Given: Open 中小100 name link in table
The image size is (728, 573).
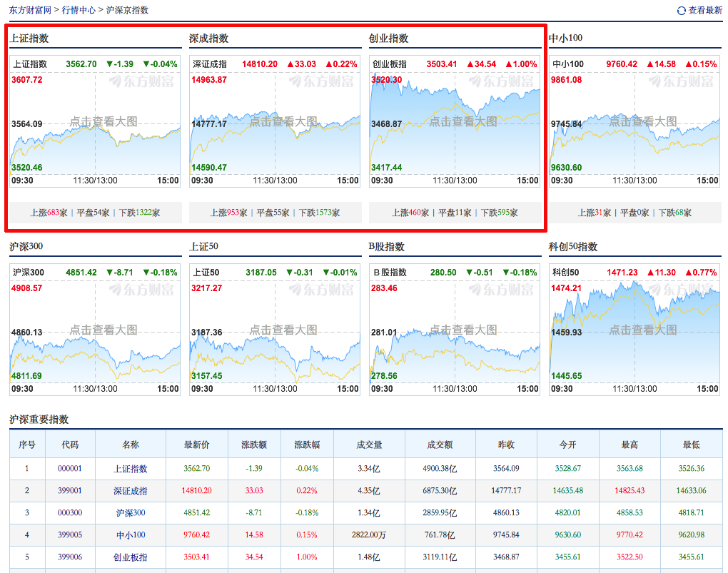Looking at the screenshot, I should pos(131,535).
